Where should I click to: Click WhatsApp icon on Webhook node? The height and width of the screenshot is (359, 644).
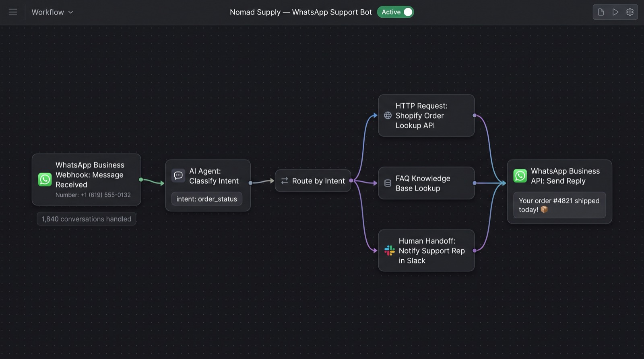point(45,179)
